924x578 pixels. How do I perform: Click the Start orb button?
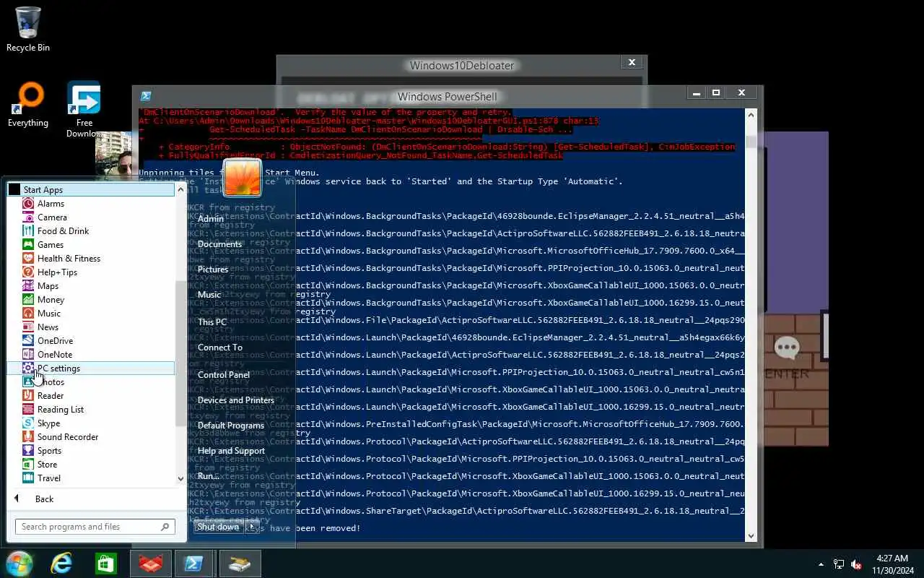pos(19,564)
